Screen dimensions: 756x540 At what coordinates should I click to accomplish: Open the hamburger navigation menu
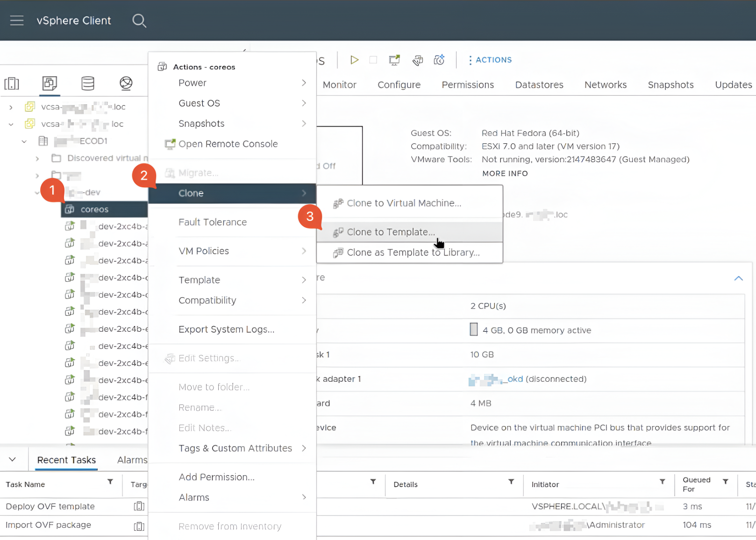coord(17,21)
